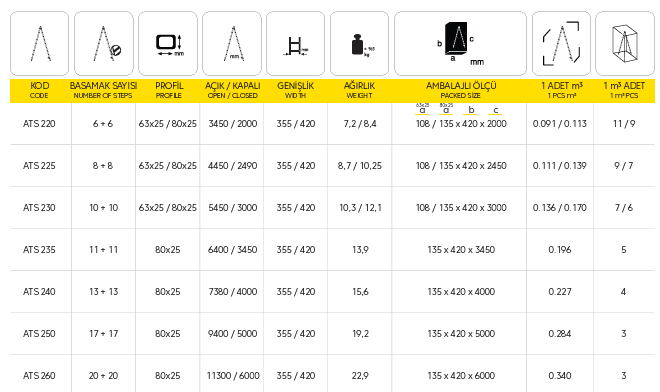Image resolution: width=660 pixels, height=392 pixels.
Task: Click the ladder step count icon
Action: coord(104,43)
